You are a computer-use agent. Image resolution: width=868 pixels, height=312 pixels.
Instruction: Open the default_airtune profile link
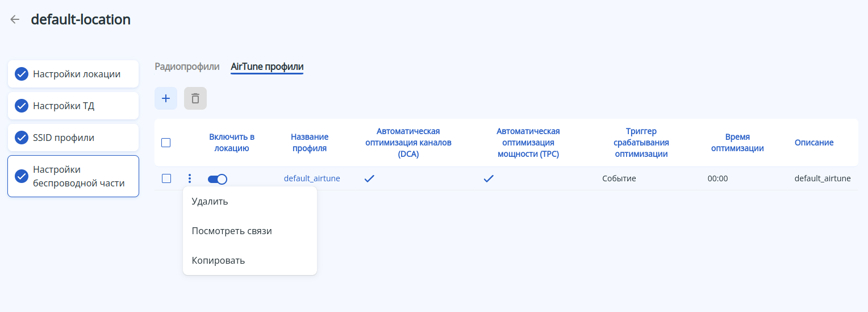coord(312,178)
